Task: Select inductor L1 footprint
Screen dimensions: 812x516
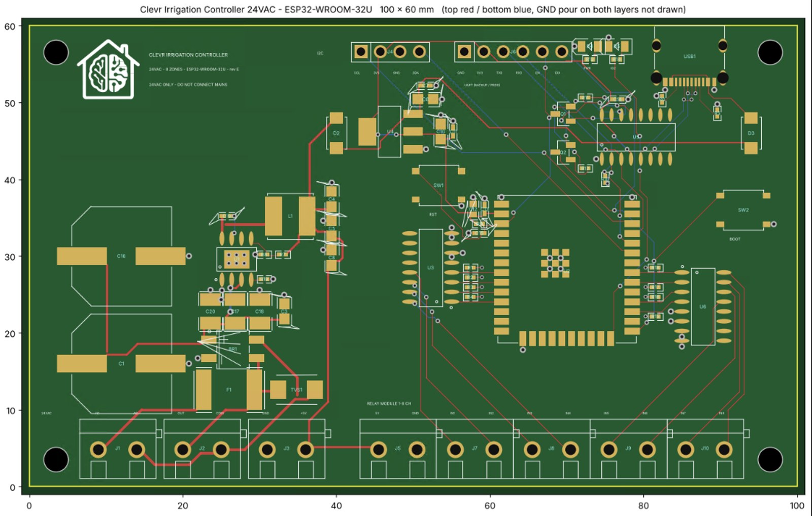Action: (290, 216)
